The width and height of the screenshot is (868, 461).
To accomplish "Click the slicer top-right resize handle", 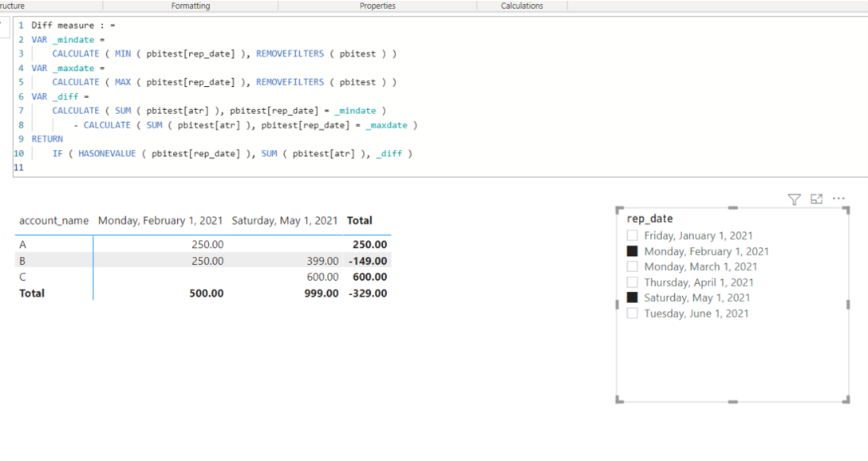I will tap(846, 211).
